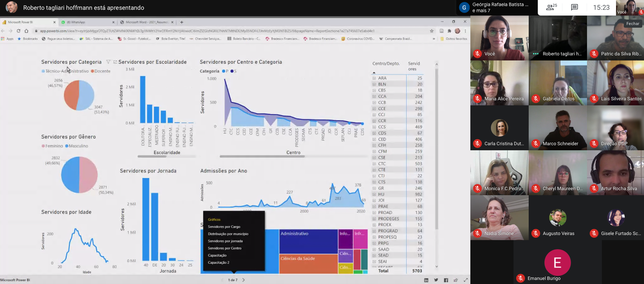The width and height of the screenshot is (644, 284).
Task: Open Campeonato Brasil bookmark
Action: (395, 39)
